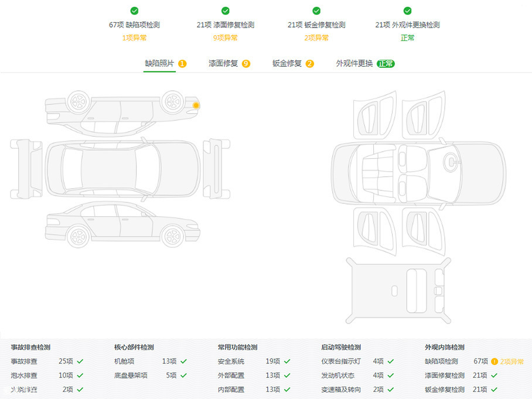532x399 pixels.
Task: Click the orange defect marker on car bumper
Action: point(196,105)
